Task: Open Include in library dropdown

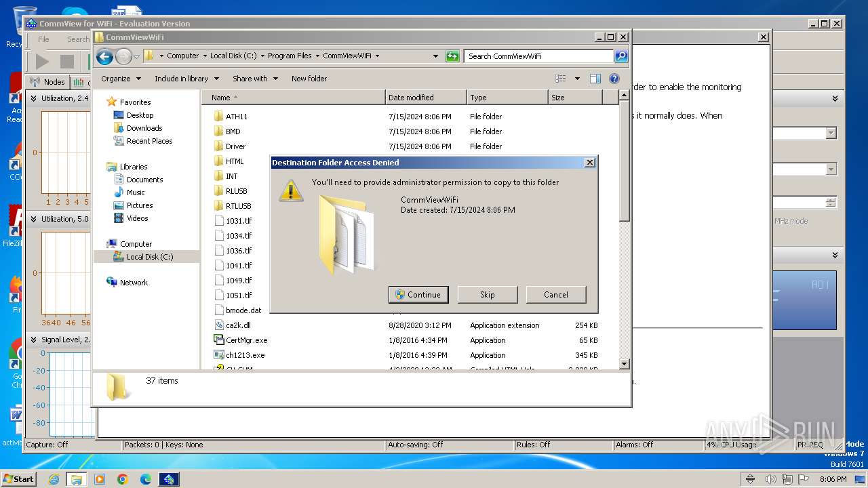Action: point(186,79)
